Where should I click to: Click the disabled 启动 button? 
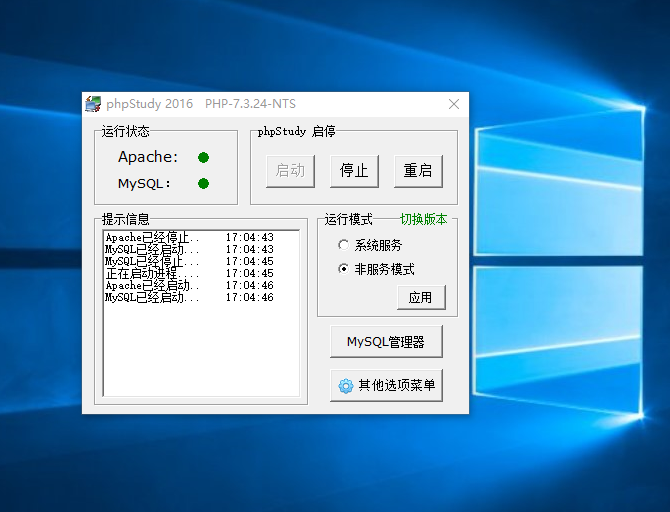point(290,171)
